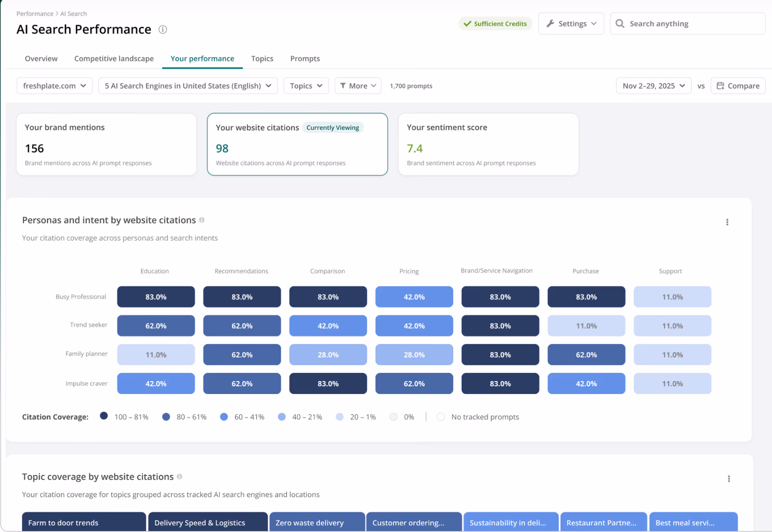Open the freshplate.com domain dropdown
This screenshot has height=532, width=772.
pos(55,86)
